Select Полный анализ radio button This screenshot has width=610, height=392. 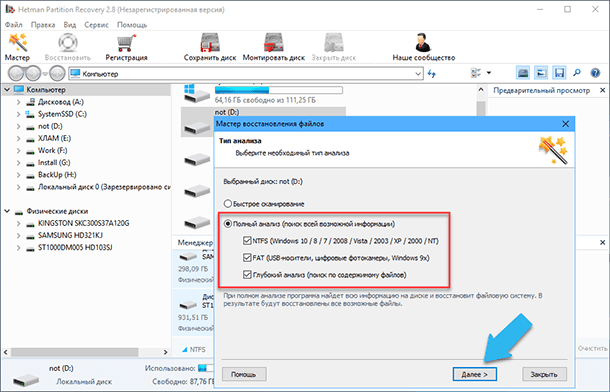click(x=228, y=224)
